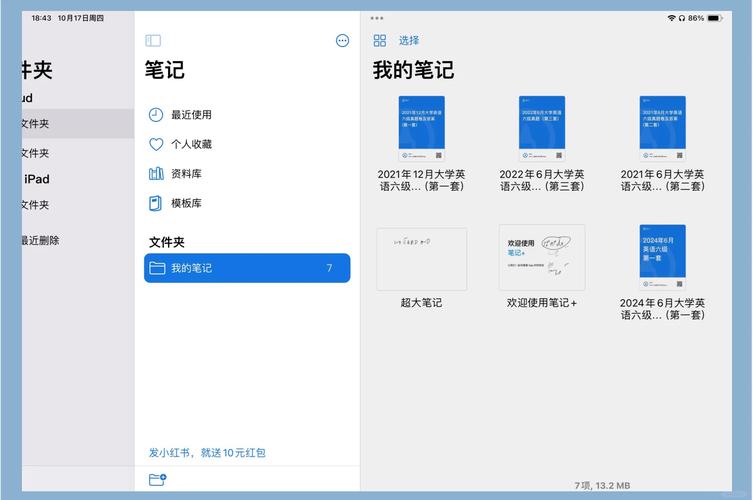
Task: Tap the headphones status icon
Action: [x=681, y=18]
